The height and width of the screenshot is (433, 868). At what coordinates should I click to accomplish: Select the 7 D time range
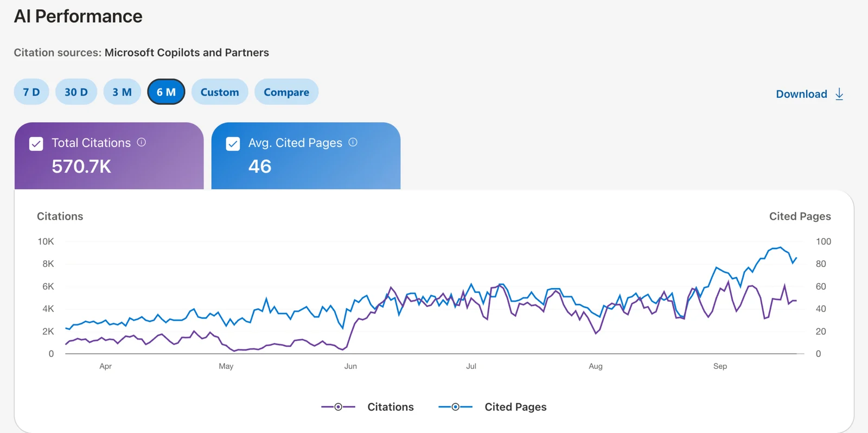pos(31,92)
